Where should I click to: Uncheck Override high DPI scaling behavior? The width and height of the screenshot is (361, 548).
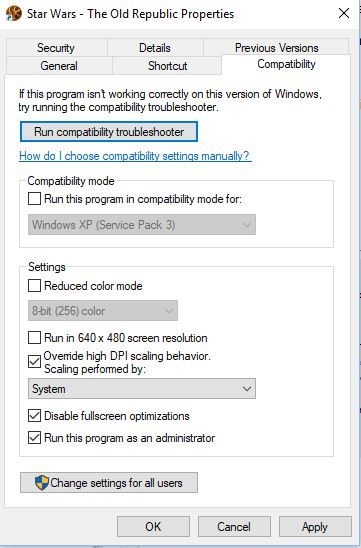tap(34, 362)
